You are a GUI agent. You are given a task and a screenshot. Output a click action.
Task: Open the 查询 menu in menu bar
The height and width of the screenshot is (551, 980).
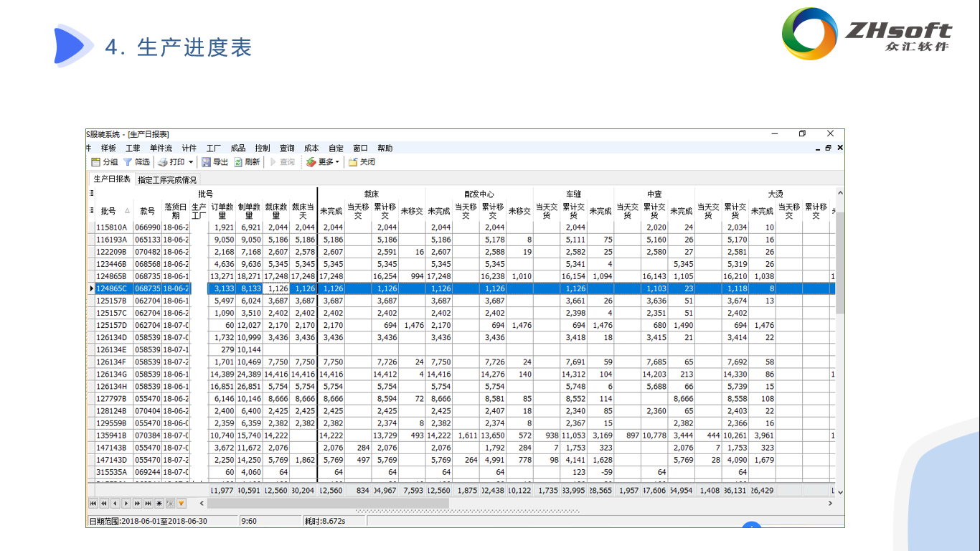pos(287,149)
